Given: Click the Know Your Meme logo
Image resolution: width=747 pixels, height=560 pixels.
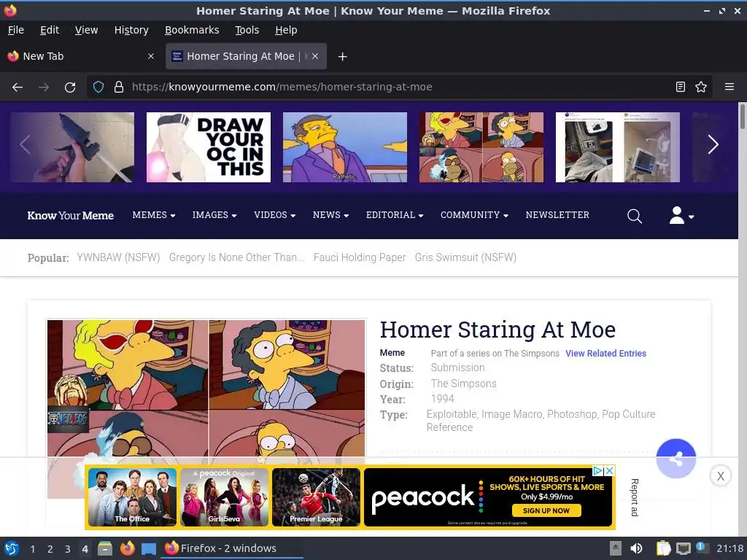Looking at the screenshot, I should (x=71, y=216).
